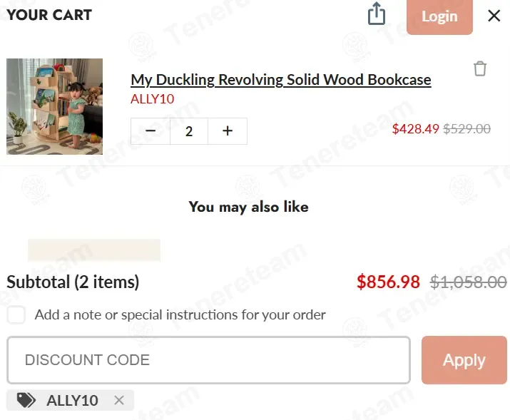
Task: Open My Duckling Revolving Solid Wood Bookcase link
Action: click(x=281, y=79)
